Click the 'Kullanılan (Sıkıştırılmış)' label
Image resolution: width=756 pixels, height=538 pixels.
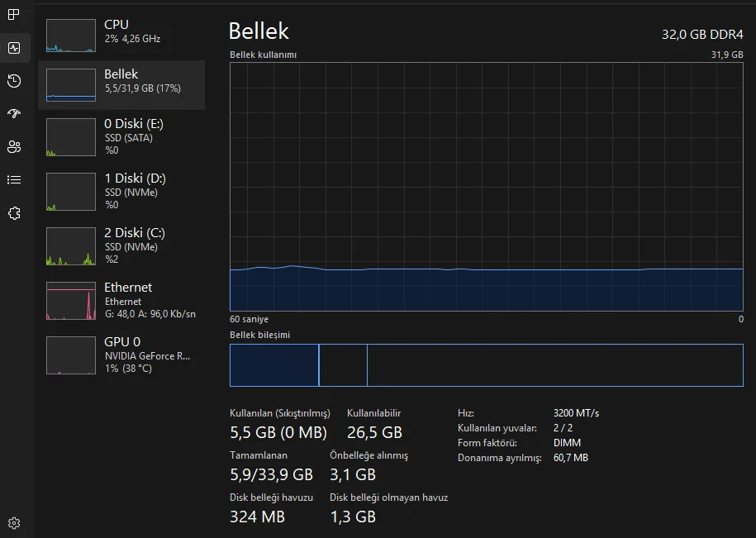[x=280, y=413]
